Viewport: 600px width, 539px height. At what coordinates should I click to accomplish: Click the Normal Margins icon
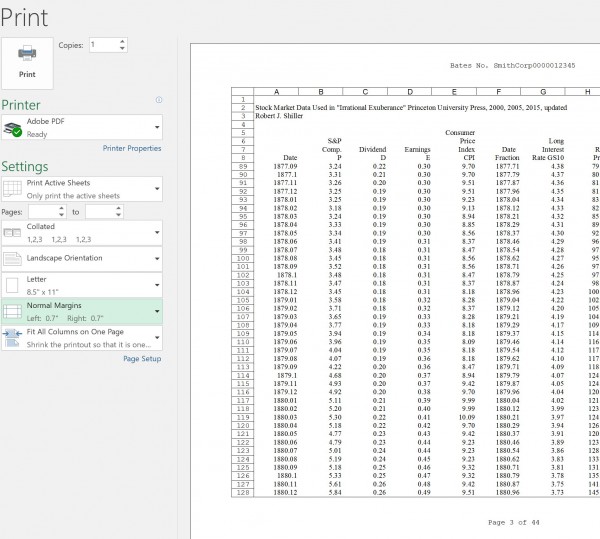point(14,310)
